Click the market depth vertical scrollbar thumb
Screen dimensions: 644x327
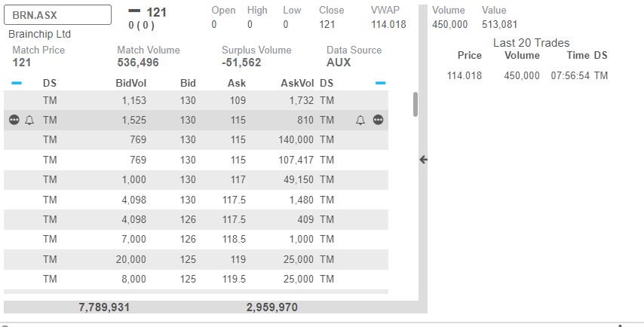(x=416, y=104)
